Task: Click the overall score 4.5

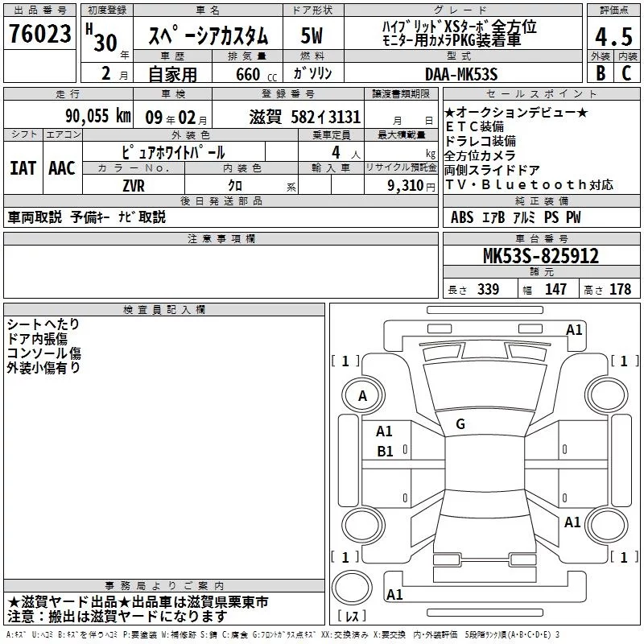Action: (x=613, y=36)
